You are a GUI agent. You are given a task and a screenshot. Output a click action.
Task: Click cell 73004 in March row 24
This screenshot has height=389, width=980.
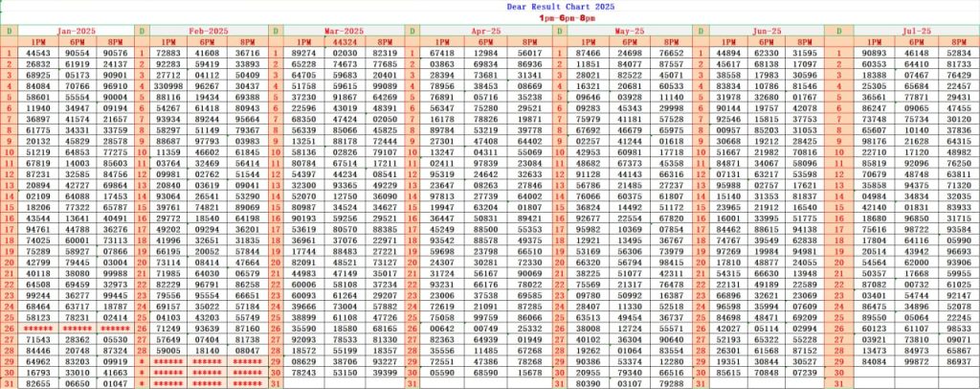345,307
